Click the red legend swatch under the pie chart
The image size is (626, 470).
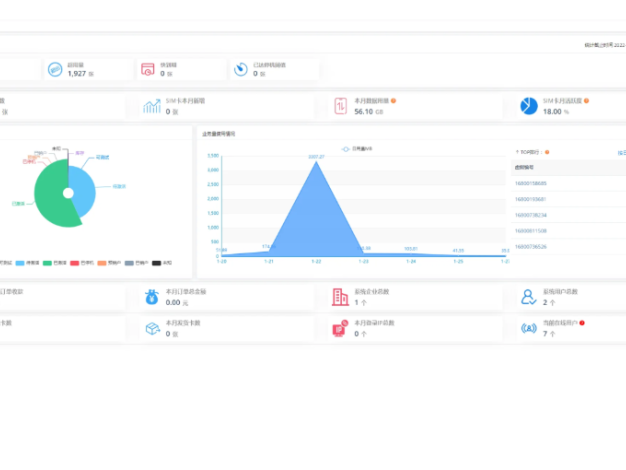[x=75, y=262]
